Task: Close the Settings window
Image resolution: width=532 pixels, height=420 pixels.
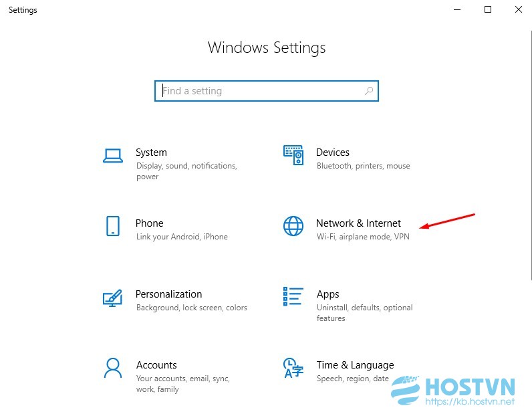Action: click(518, 9)
